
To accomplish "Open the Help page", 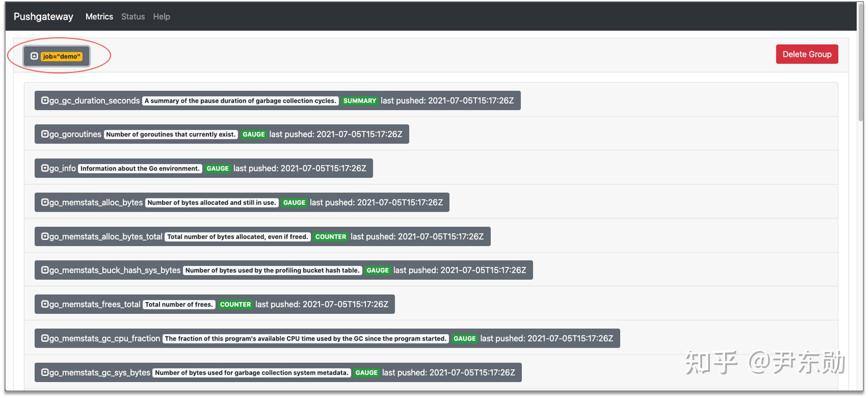I will (162, 16).
